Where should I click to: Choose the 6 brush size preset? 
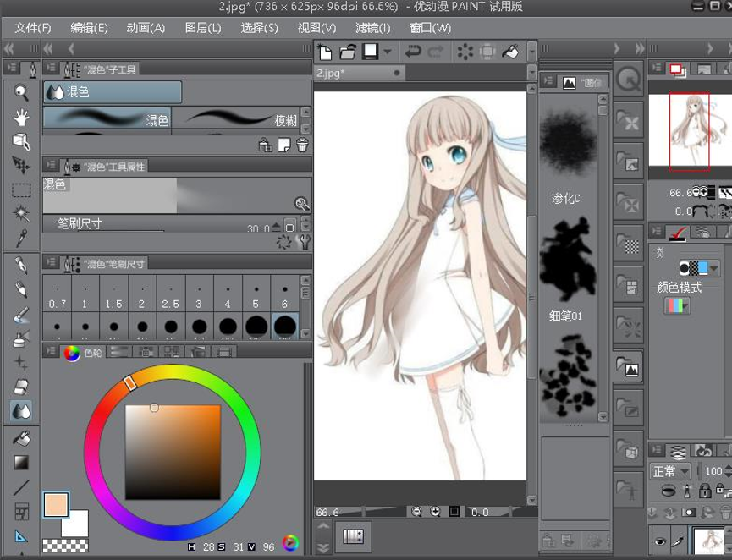coord(284,293)
